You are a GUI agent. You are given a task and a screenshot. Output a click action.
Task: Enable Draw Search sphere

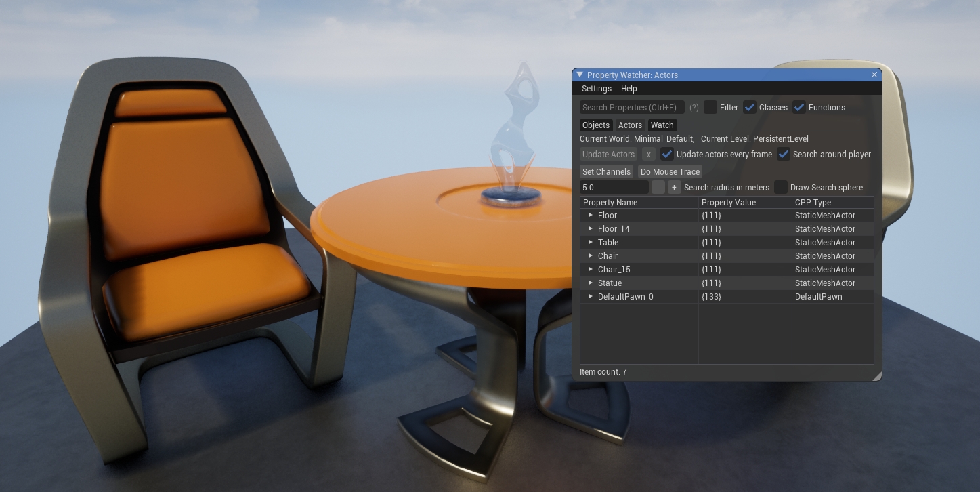[781, 187]
